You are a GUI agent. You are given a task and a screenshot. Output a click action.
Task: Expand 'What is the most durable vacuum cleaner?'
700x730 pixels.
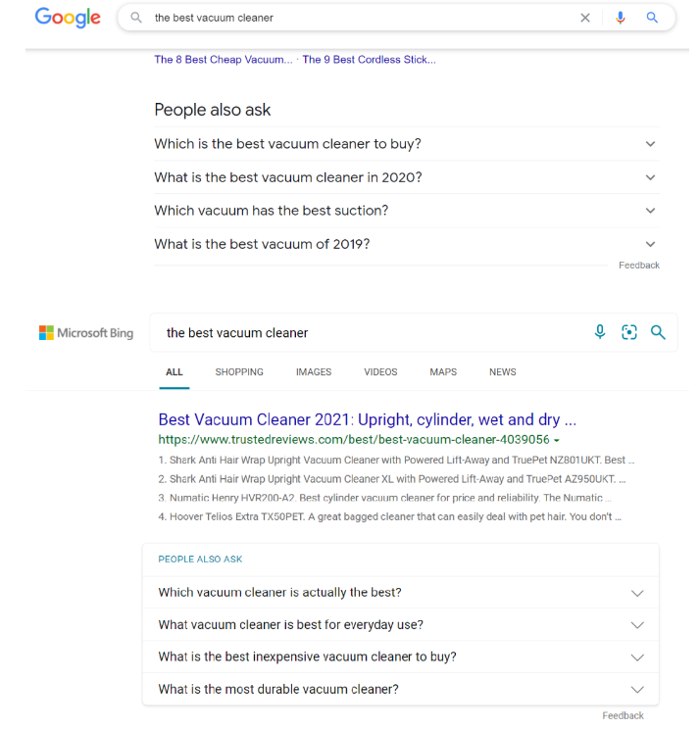(401, 689)
